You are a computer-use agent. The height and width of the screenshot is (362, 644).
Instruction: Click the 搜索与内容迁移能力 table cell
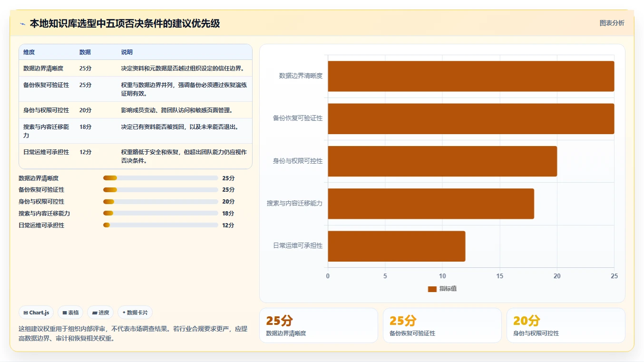click(x=46, y=131)
